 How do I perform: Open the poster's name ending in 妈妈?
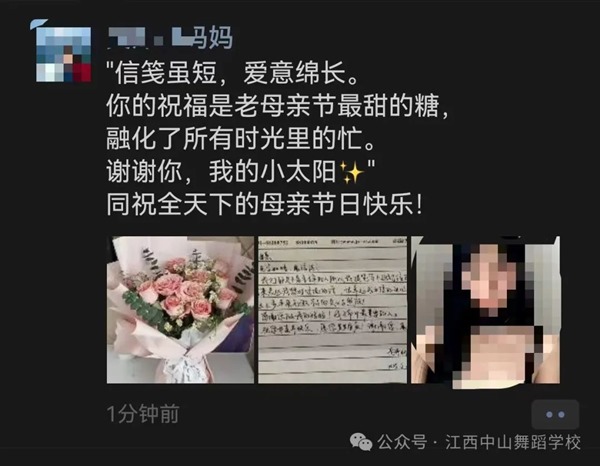(x=170, y=38)
